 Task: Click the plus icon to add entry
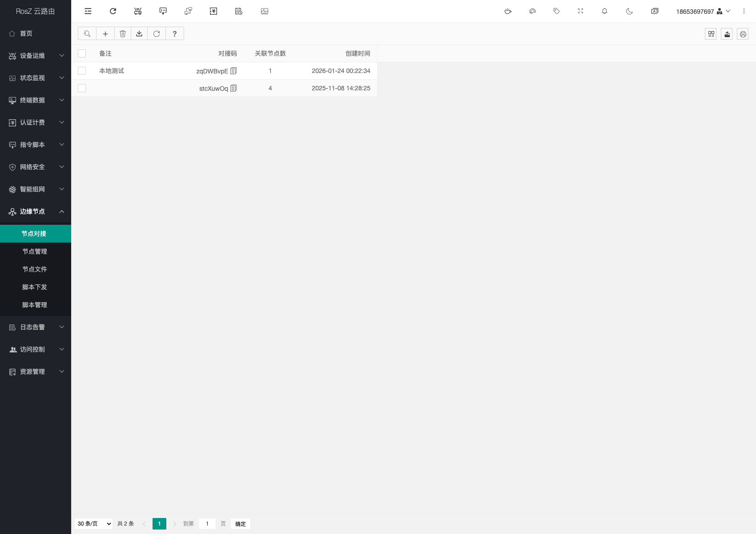(105, 34)
